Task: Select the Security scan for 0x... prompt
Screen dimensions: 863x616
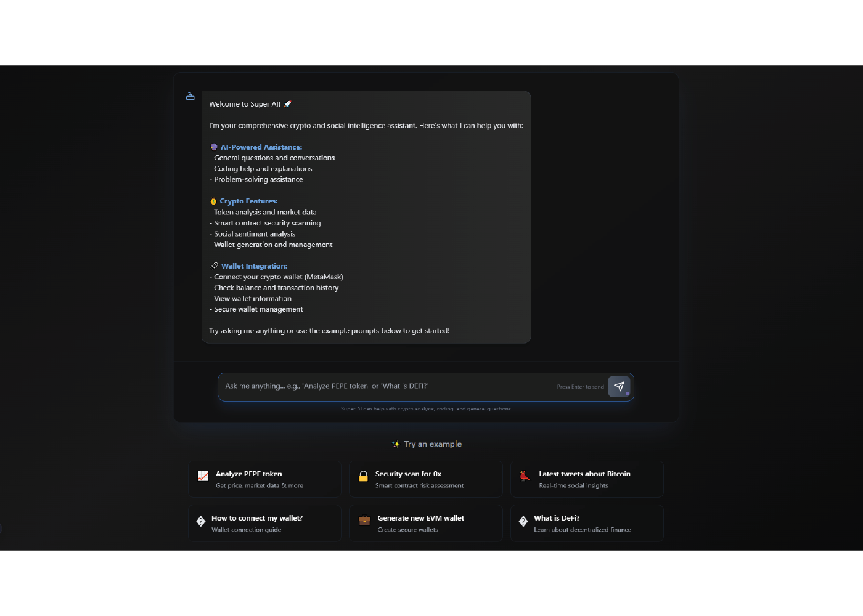Action: tap(426, 479)
